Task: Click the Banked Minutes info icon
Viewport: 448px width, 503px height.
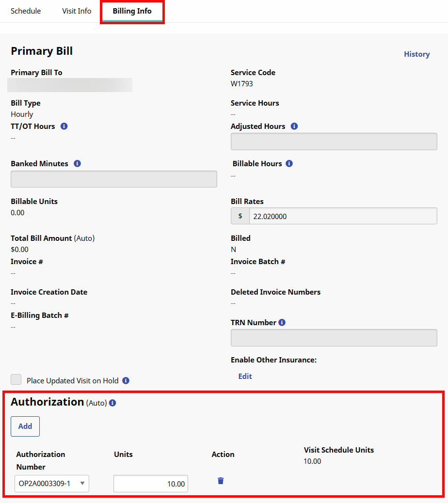Action: click(x=77, y=164)
